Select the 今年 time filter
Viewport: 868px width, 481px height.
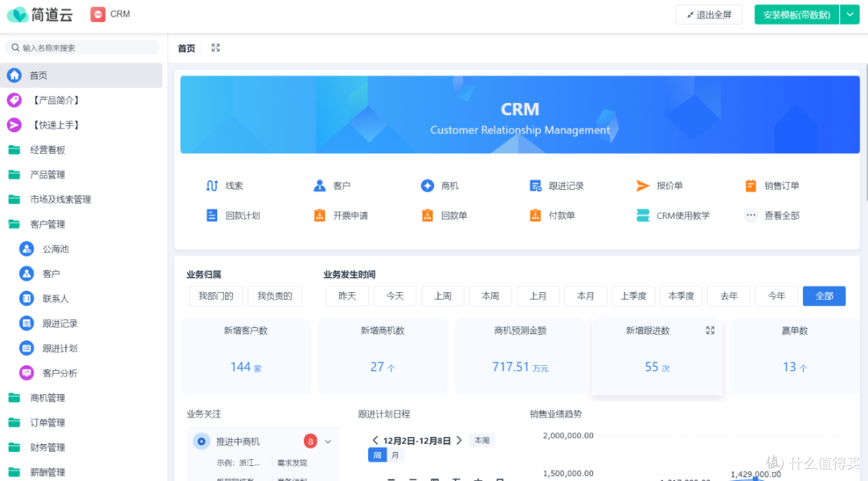tap(776, 296)
